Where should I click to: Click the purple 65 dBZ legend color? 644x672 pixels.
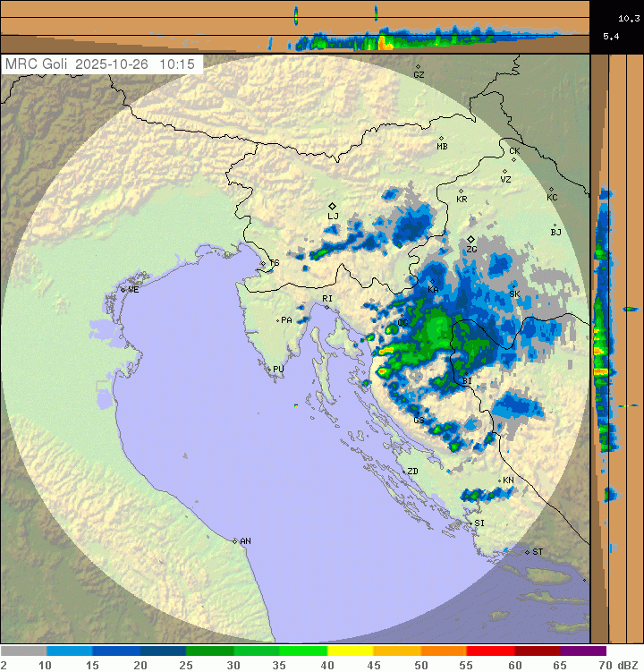(582, 651)
